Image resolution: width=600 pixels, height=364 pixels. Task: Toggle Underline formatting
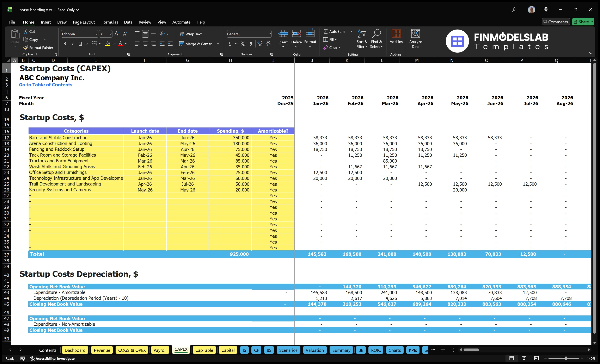click(80, 44)
